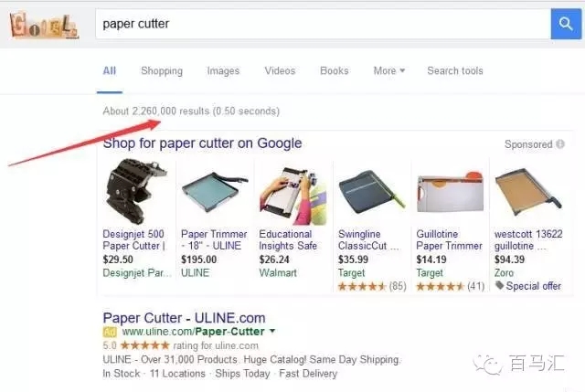Image resolution: width=585 pixels, height=392 pixels.
Task: Click Guillotine Paper Trimmer star rating
Action: click(x=440, y=286)
